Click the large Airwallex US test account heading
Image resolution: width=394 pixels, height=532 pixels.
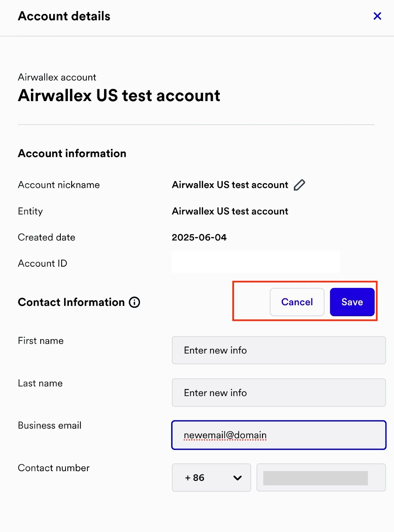tap(119, 96)
